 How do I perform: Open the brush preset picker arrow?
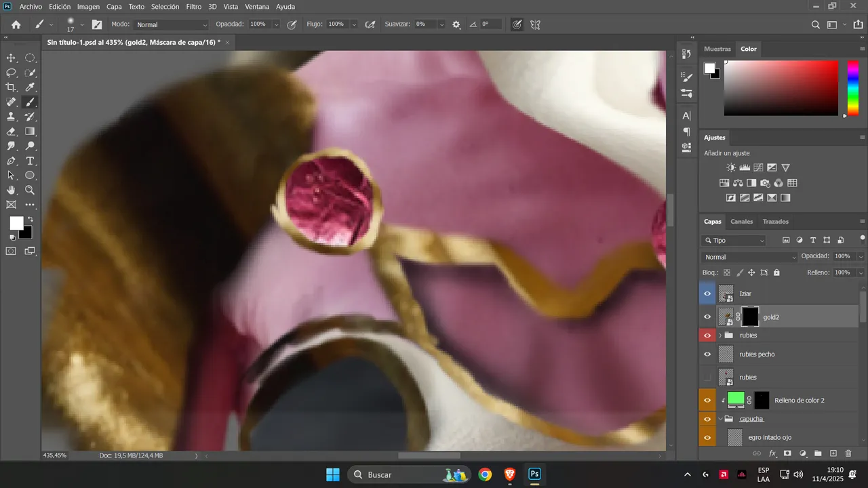coord(82,24)
